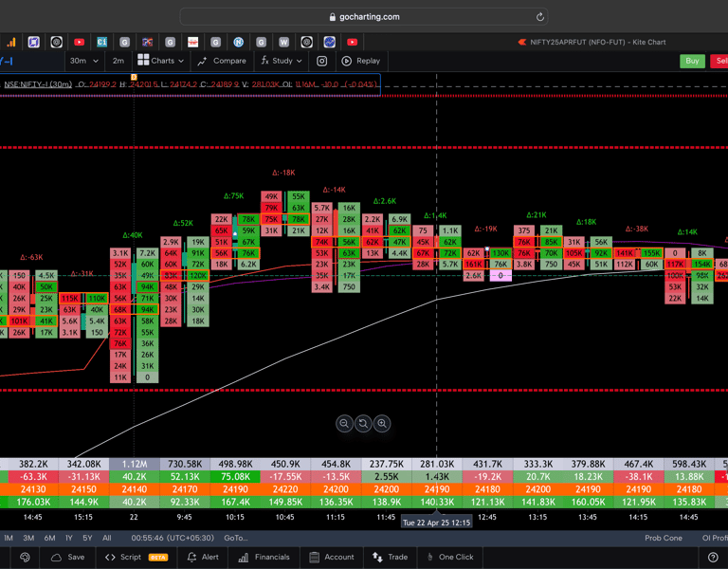Zoom out the chart with the minus magnifier
The height and width of the screenshot is (569, 728).
pyautogui.click(x=344, y=423)
